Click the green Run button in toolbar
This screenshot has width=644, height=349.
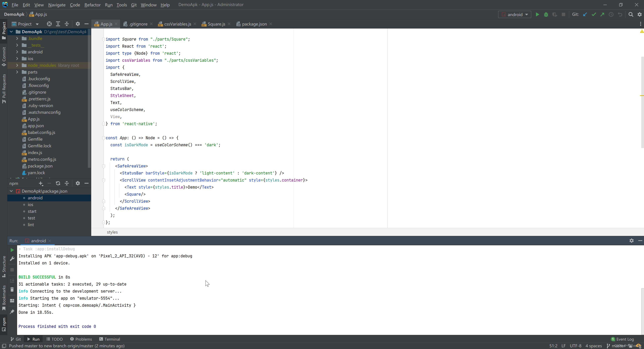(x=537, y=14)
